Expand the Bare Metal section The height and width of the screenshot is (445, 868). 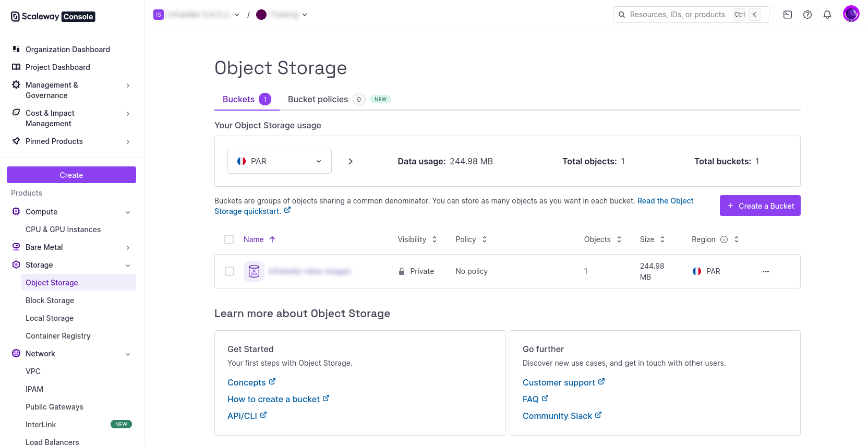[x=128, y=248]
